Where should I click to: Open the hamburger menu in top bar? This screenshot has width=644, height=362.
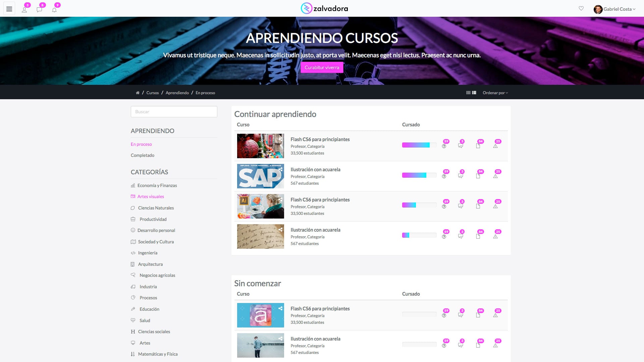[x=9, y=9]
